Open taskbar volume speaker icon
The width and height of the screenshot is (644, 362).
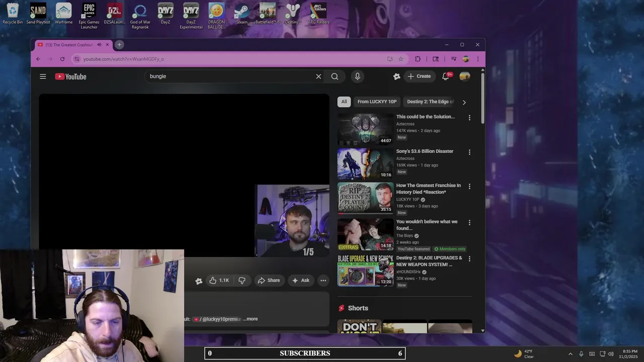tap(611, 354)
